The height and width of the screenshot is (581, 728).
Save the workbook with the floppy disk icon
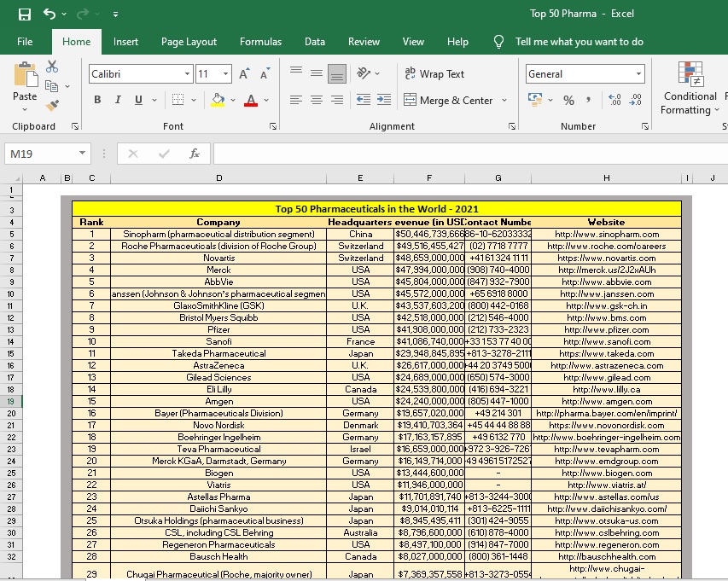click(25, 15)
